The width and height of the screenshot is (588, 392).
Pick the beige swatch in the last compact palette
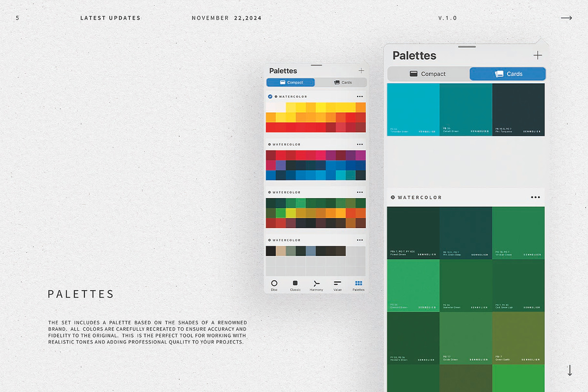coord(281,251)
